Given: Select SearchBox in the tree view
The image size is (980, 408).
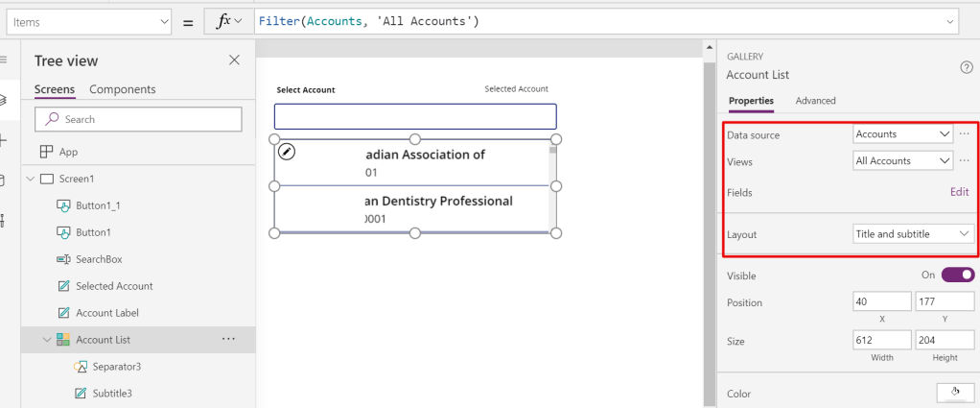Looking at the screenshot, I should pos(99,259).
